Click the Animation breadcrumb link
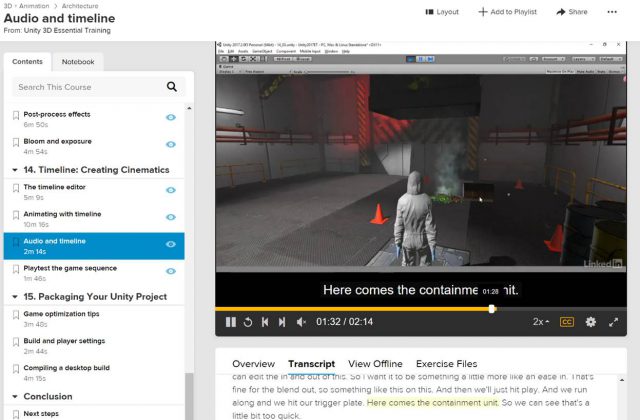This screenshot has width=640, height=420. click(x=34, y=6)
